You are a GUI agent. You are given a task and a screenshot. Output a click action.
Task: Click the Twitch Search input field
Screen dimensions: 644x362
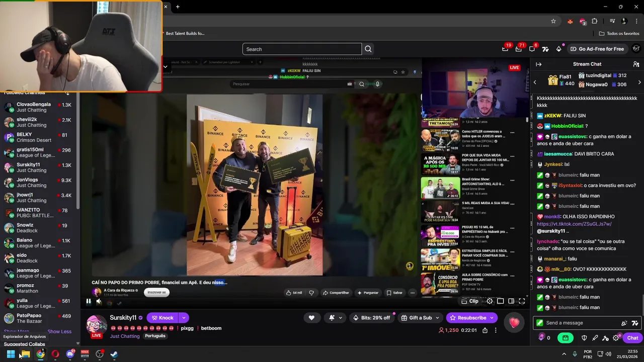click(x=302, y=49)
